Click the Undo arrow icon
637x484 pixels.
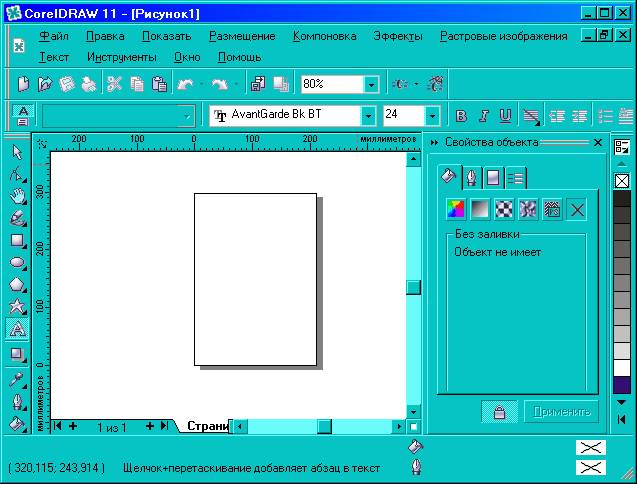(x=185, y=84)
